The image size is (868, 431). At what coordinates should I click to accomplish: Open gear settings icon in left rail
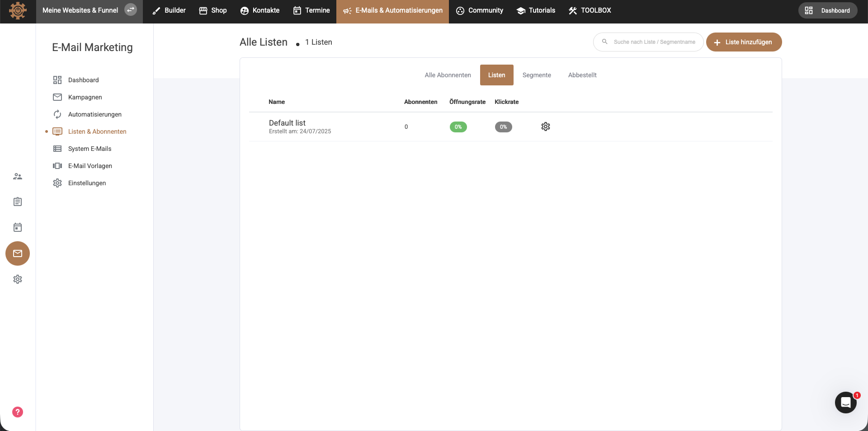point(18,279)
